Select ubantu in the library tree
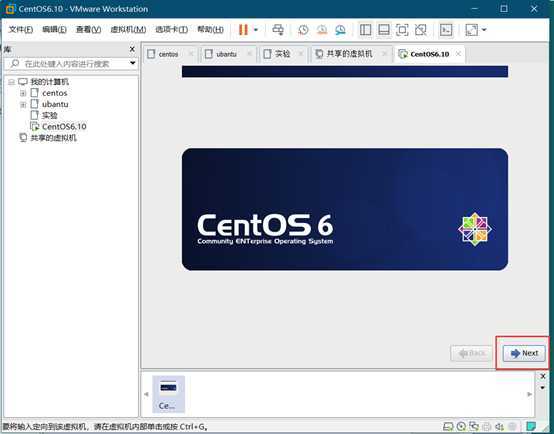554x434 pixels. [x=55, y=104]
